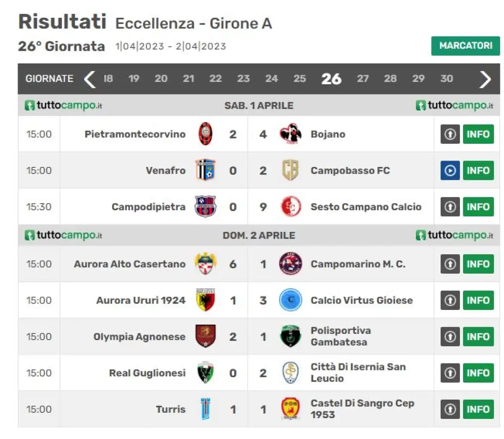The image size is (504, 439).
Task: Advance giornate list with right chevron
Action: pyautogui.click(x=485, y=79)
